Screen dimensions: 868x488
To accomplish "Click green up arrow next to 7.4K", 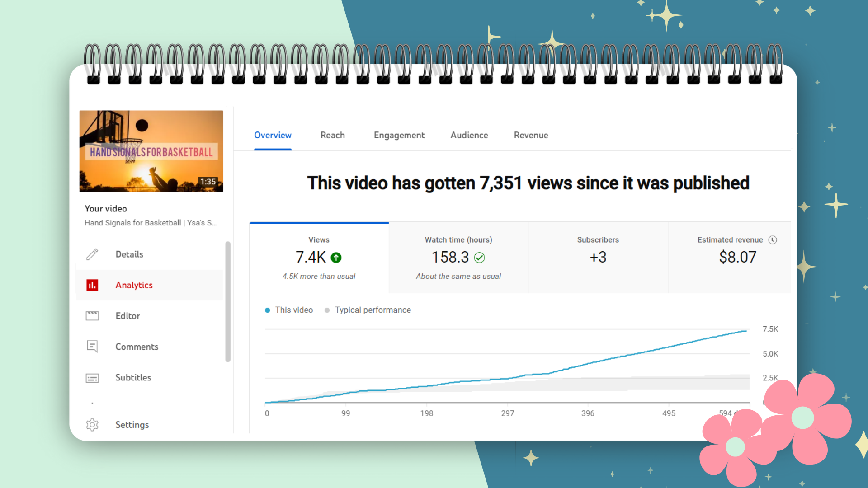I will click(x=336, y=258).
